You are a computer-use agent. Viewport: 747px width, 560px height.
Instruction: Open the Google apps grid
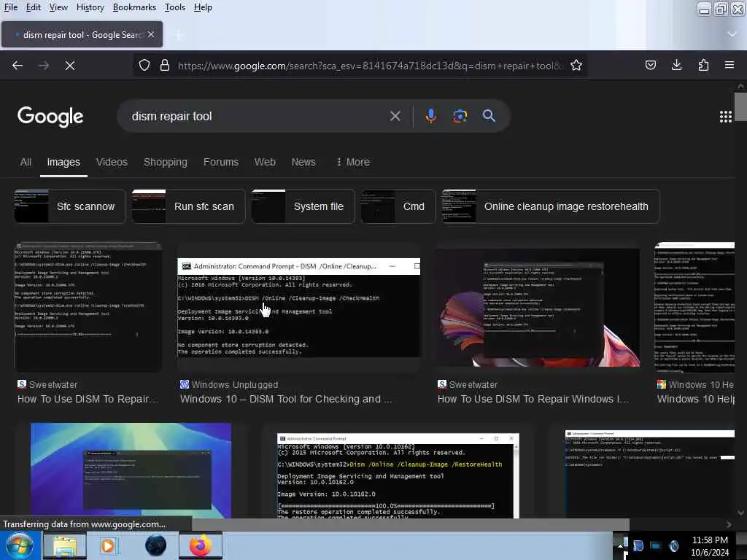[725, 117]
